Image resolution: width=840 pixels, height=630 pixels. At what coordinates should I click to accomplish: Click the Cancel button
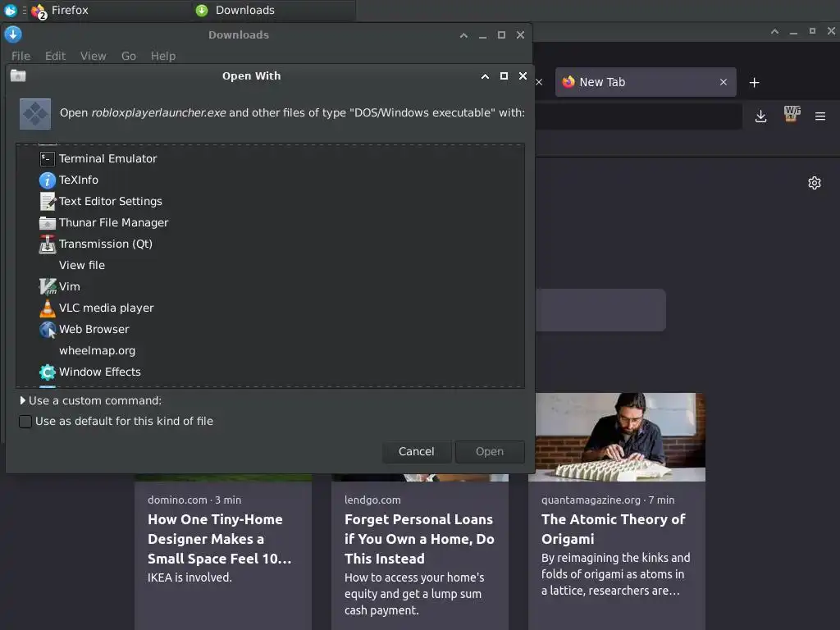point(416,452)
